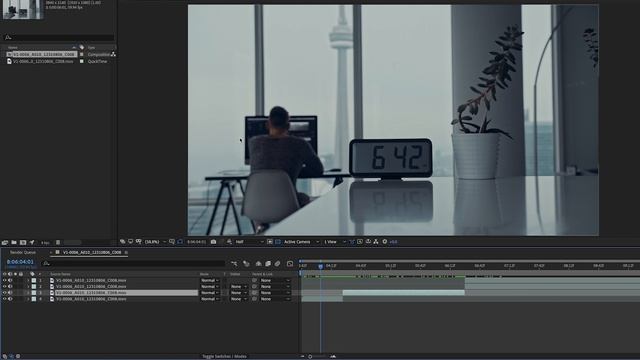Create a new folder in Project panel
The image size is (640, 360).
coord(14,242)
